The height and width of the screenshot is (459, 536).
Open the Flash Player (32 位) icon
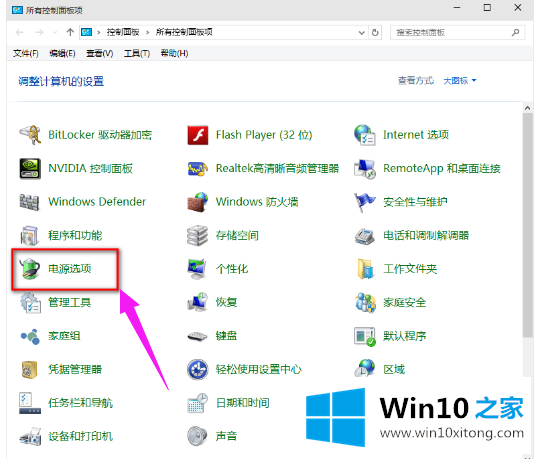click(198, 135)
